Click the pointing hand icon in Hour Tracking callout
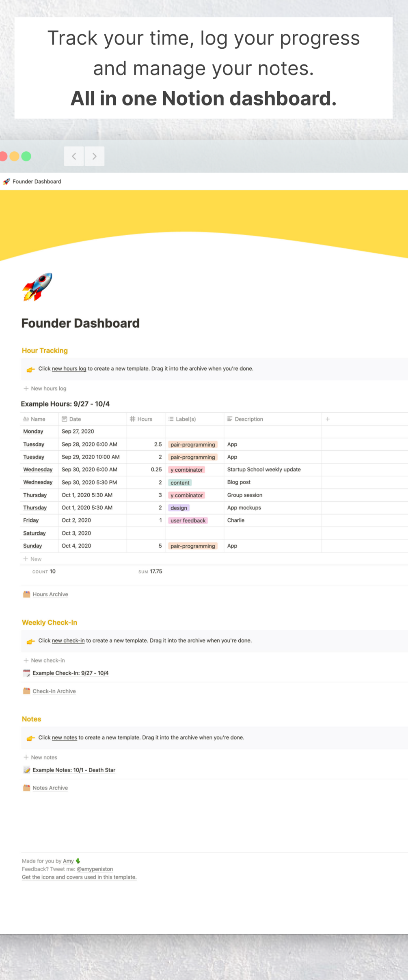Screen dimensions: 408x980 pyautogui.click(x=30, y=369)
